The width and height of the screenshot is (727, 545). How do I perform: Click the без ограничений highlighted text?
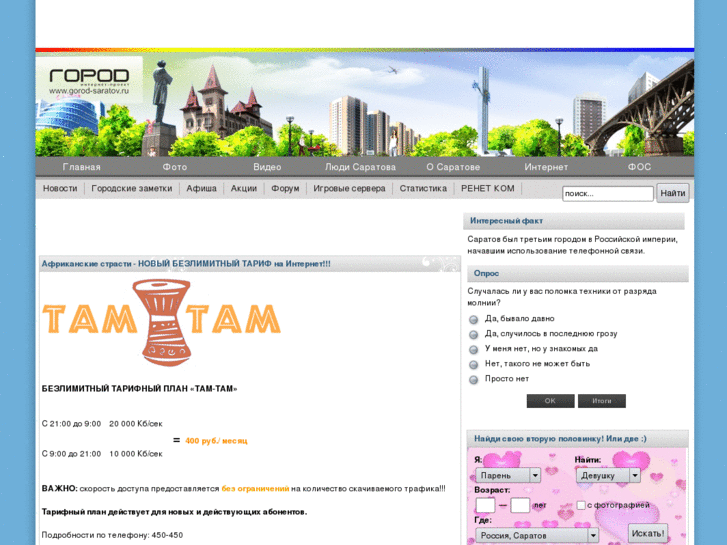coord(255,488)
